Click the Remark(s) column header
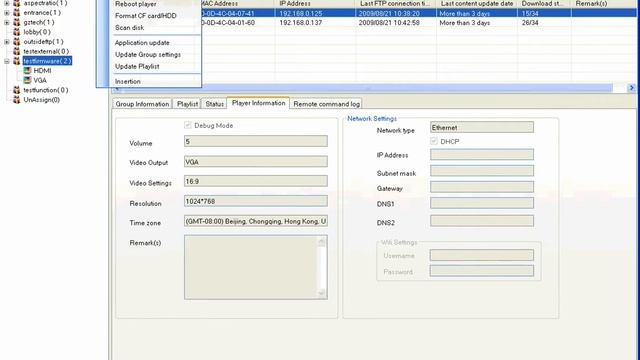This screenshot has height=360, width=640. (x=604, y=3)
